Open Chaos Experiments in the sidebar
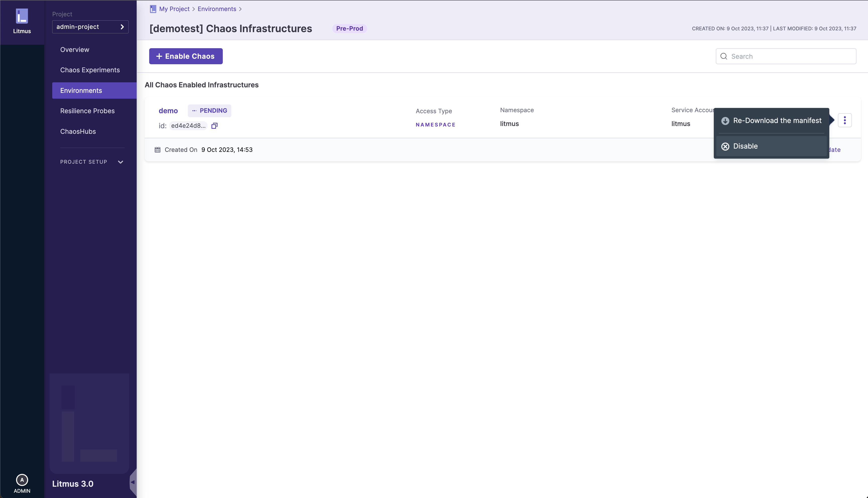868x498 pixels. coord(90,70)
